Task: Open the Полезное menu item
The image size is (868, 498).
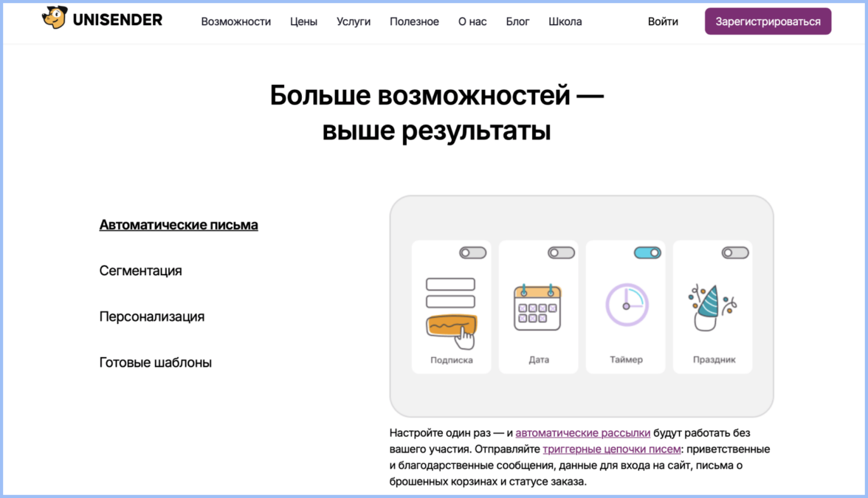Action: click(x=414, y=21)
